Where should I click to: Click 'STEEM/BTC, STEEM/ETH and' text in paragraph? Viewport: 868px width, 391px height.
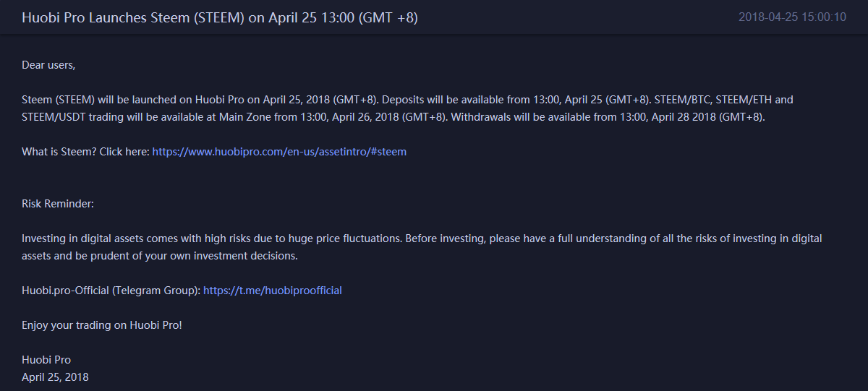[x=723, y=100]
